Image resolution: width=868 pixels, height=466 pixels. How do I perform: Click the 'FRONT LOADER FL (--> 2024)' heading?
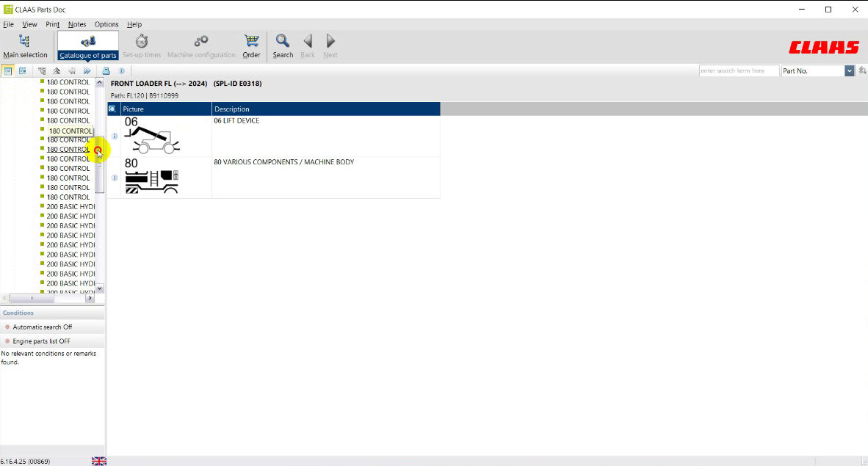tap(159, 84)
